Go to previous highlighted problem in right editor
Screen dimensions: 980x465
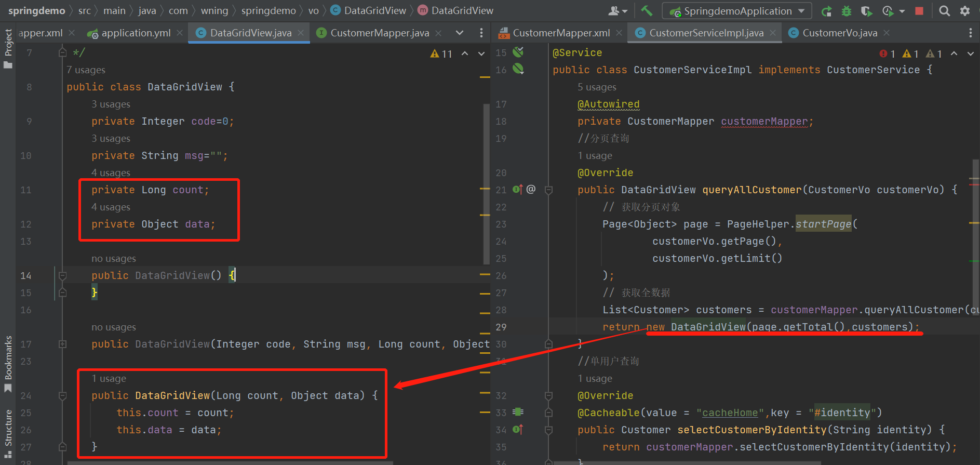coord(954,54)
